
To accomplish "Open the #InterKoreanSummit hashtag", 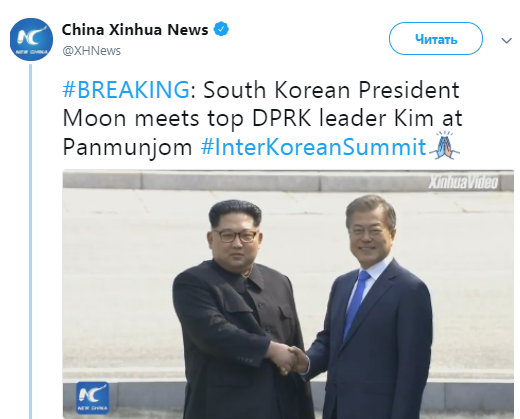I will pyautogui.click(x=313, y=147).
